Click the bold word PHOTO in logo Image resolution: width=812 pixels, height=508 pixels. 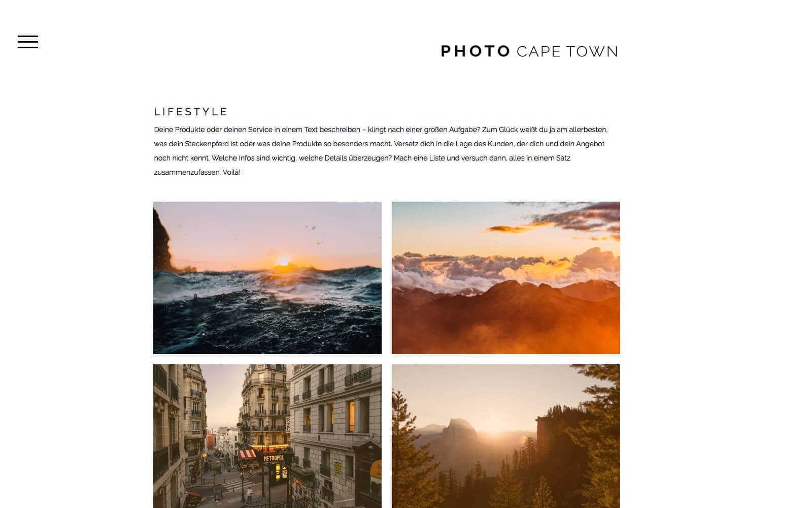click(476, 51)
